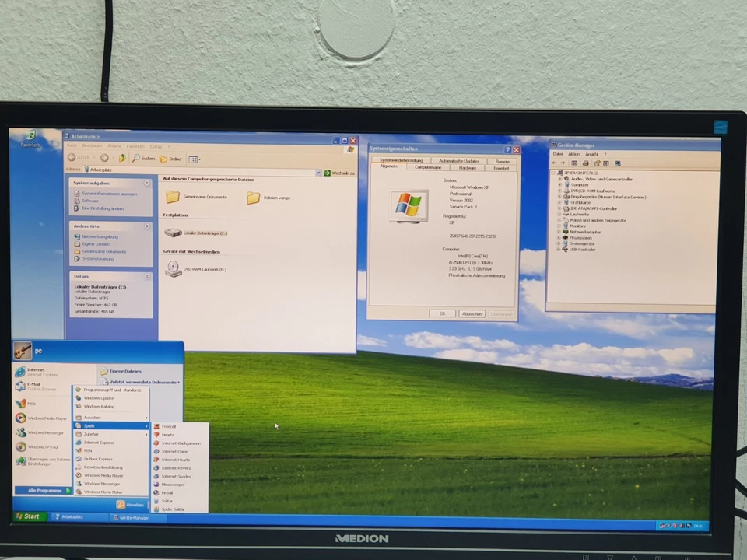Collapse the Systemaufgaben panel chevron
Image resolution: width=747 pixels, height=560 pixels.
(x=147, y=183)
